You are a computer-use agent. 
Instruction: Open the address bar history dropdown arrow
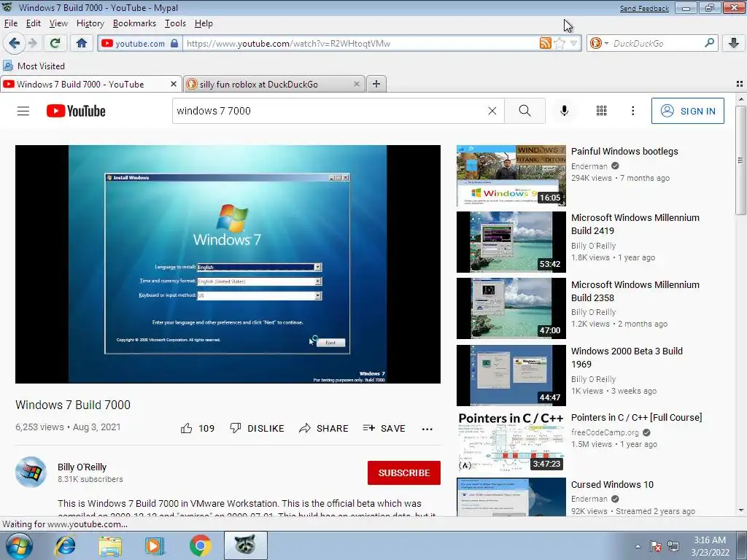(x=573, y=43)
